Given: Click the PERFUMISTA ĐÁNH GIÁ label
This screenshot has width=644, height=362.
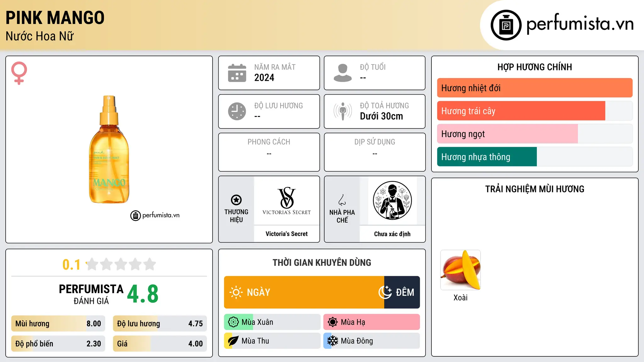Looking at the screenshot, I should point(91,294).
